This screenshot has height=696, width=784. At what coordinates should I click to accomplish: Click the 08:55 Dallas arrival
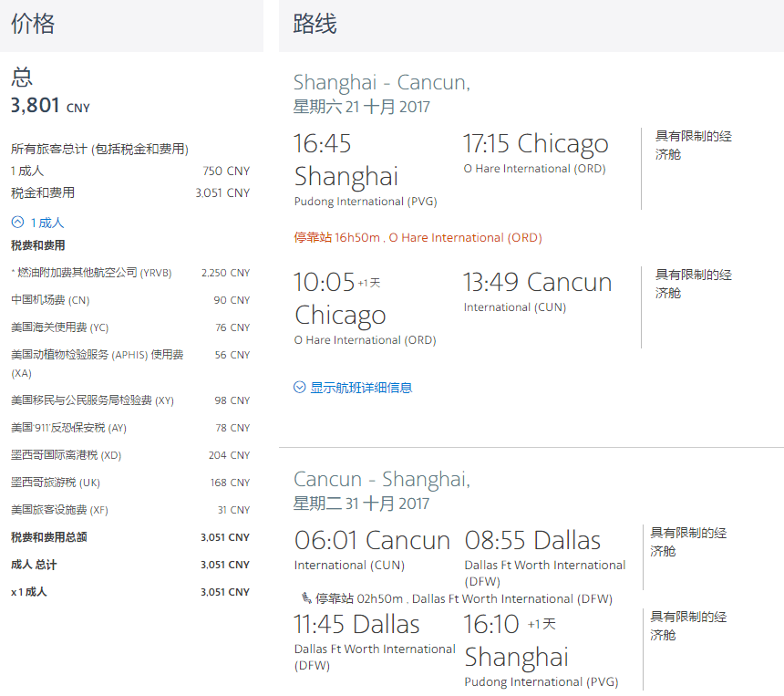pos(532,540)
